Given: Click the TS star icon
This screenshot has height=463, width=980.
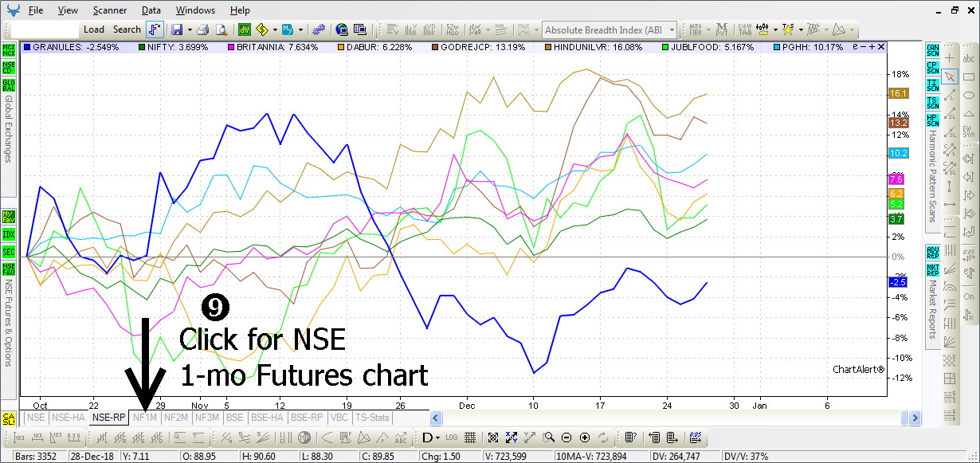Looking at the screenshot, I should tap(788, 29).
